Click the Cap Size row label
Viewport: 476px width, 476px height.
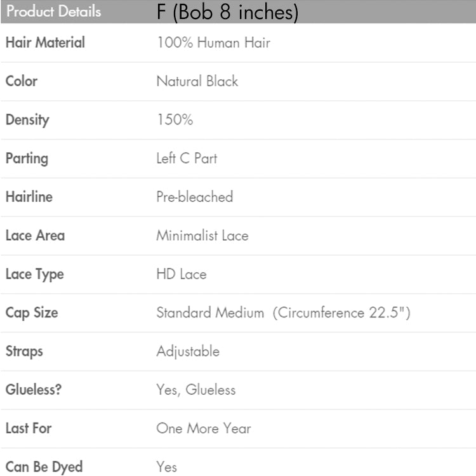click(x=32, y=313)
